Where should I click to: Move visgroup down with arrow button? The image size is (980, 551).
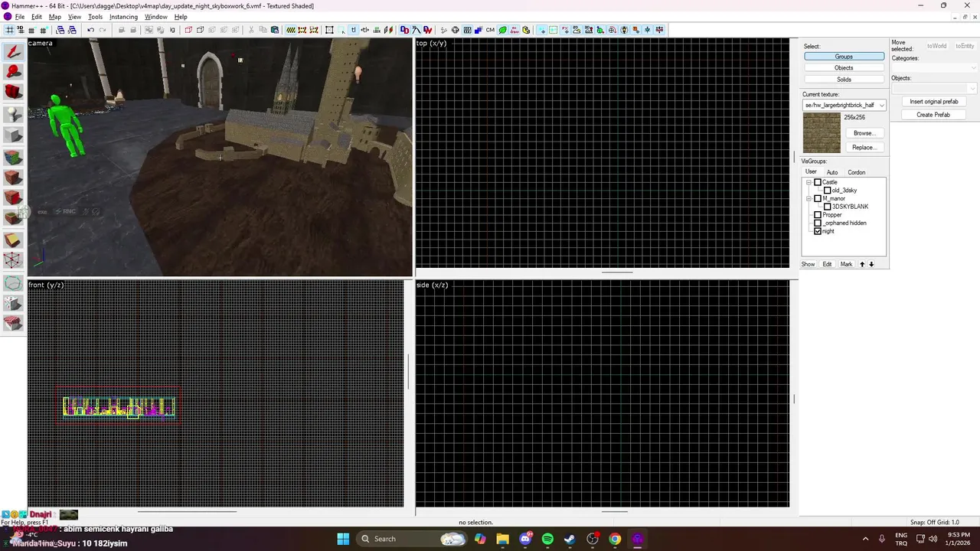pyautogui.click(x=871, y=264)
